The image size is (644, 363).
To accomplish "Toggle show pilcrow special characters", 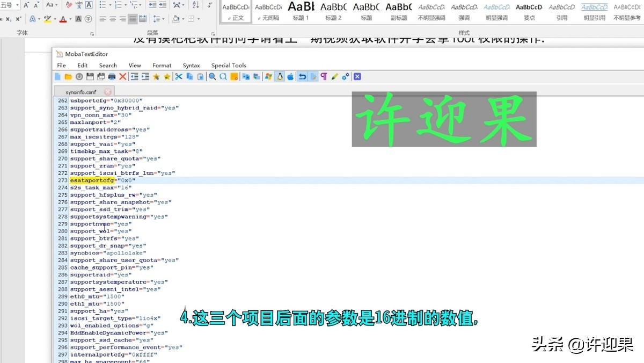I will coord(324,77).
